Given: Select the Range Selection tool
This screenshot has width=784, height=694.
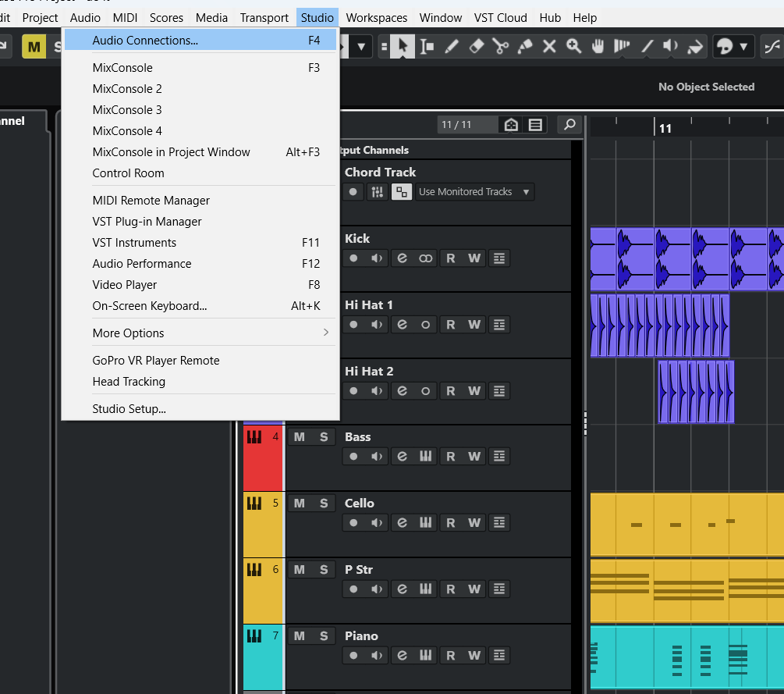Looking at the screenshot, I should point(427,47).
